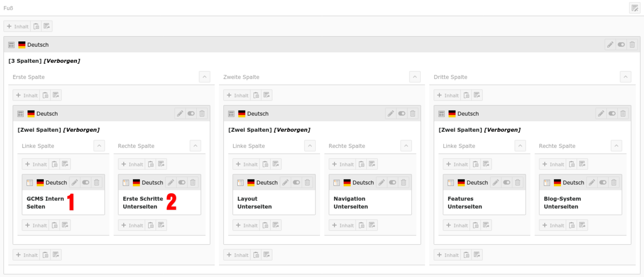Collapse Linke Spalte inside Zweite Spalte

(x=310, y=146)
